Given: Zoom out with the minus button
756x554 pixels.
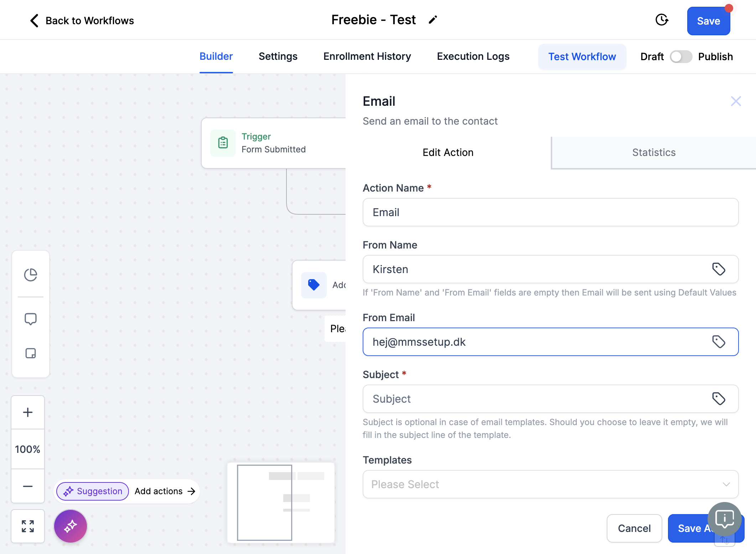Looking at the screenshot, I should click(28, 486).
